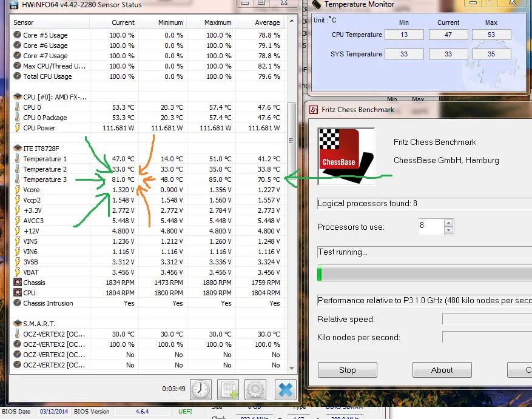Click the log-to-file document icon

pos(228,389)
